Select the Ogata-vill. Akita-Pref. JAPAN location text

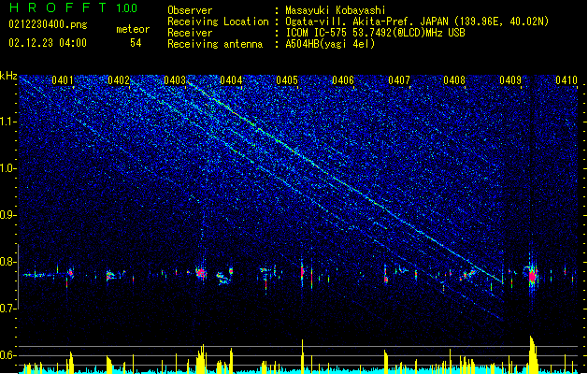click(x=417, y=22)
